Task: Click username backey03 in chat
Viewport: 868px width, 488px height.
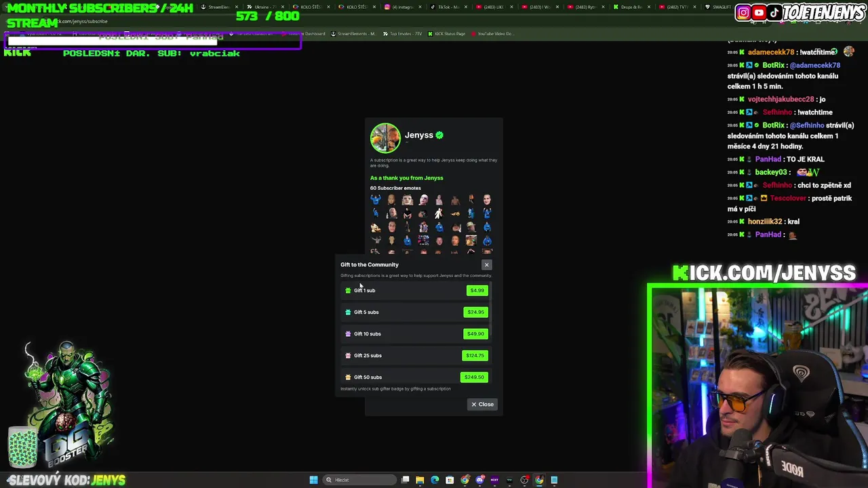Action: 771,172
